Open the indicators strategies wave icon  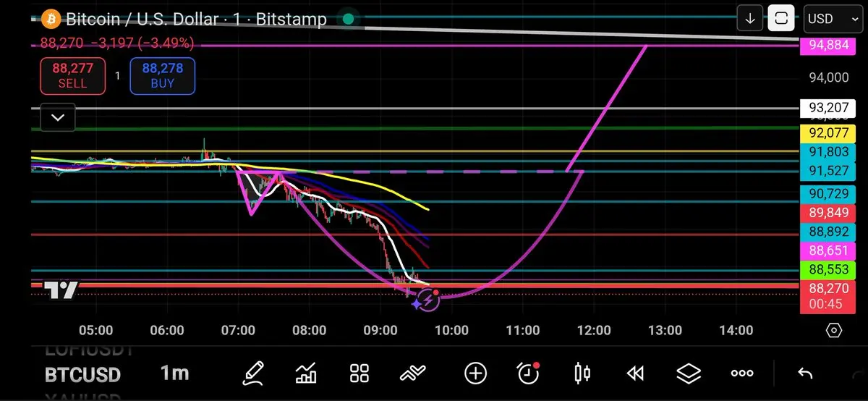point(413,373)
